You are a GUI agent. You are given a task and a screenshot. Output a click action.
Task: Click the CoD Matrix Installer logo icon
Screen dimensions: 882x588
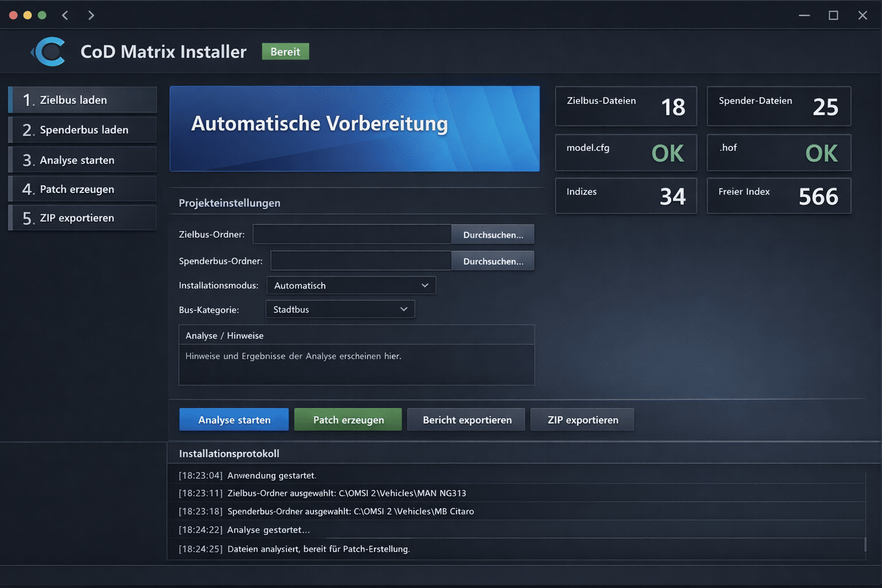50,52
